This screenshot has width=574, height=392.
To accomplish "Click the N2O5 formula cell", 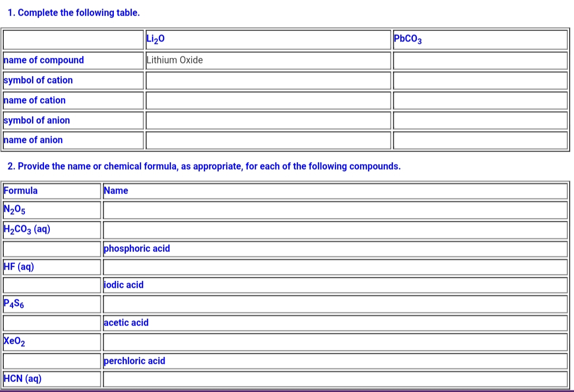I will [51, 210].
